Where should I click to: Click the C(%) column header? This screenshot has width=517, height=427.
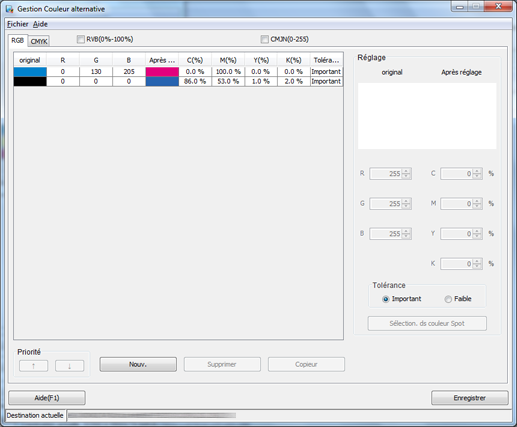click(195, 60)
